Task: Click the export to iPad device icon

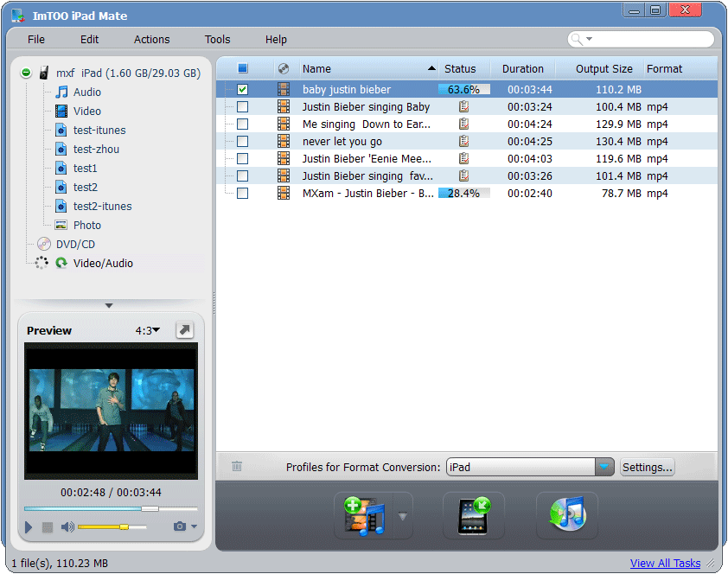Action: click(x=473, y=516)
